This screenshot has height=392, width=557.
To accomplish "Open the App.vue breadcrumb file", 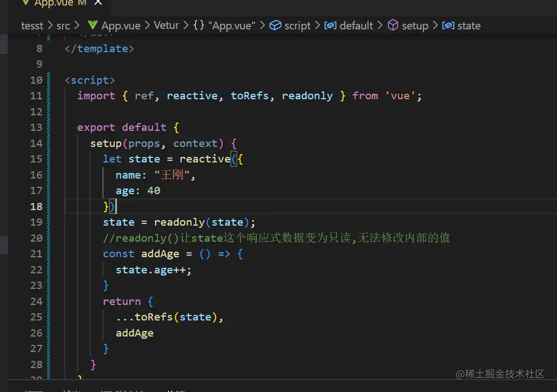I will [x=121, y=26].
